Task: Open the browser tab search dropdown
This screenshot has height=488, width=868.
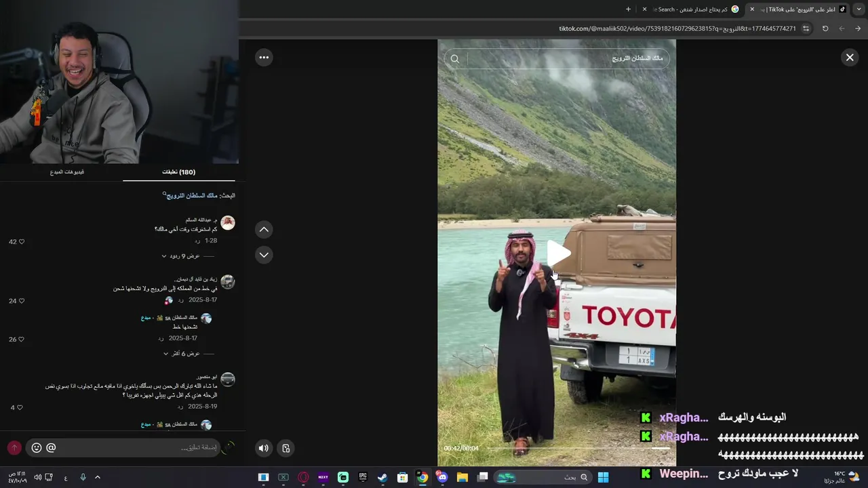Action: pos(859,9)
